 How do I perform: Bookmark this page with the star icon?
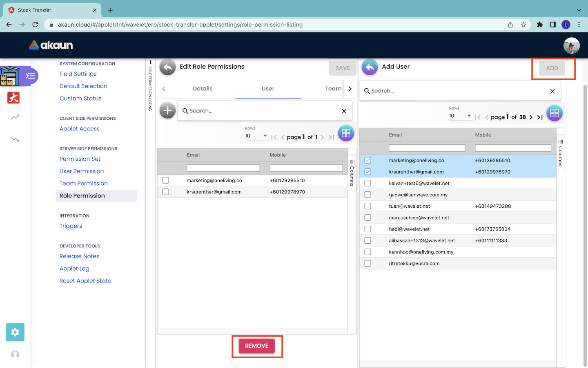tap(523, 25)
